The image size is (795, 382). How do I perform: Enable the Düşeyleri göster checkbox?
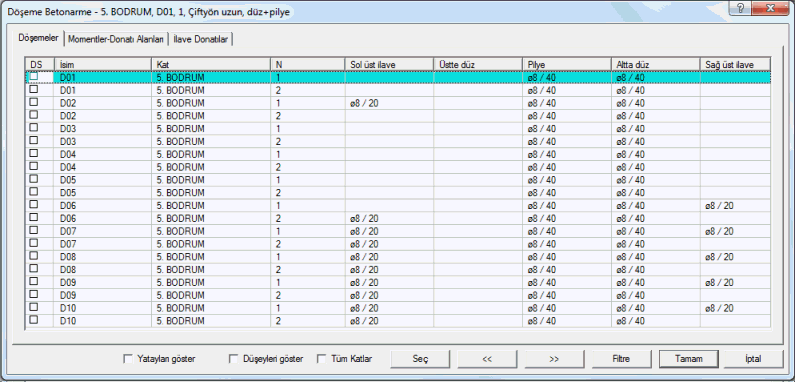[233, 359]
